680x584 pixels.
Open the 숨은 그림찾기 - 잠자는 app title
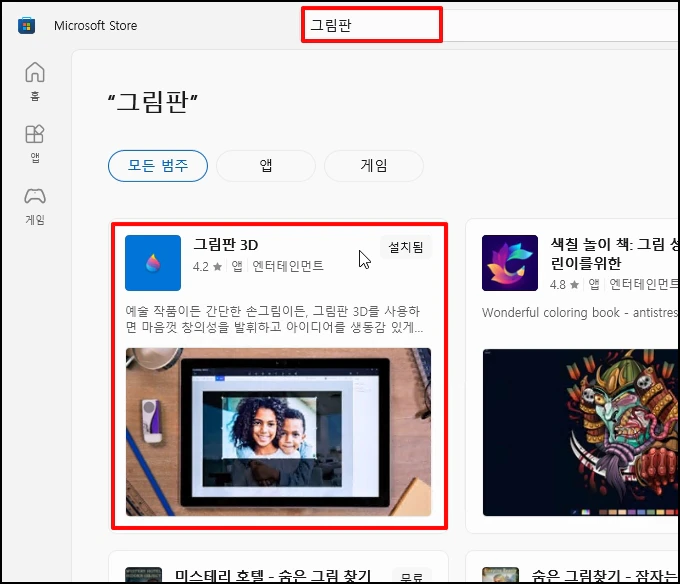605,576
